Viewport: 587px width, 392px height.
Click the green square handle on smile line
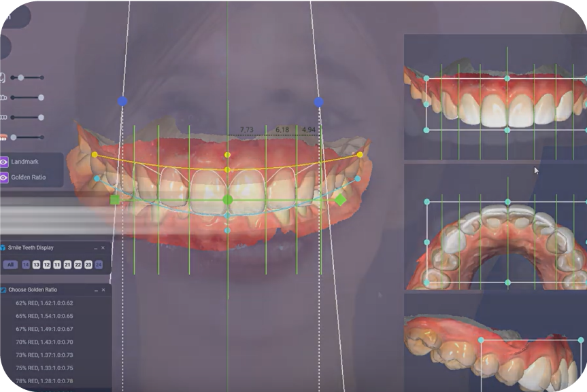(x=115, y=200)
